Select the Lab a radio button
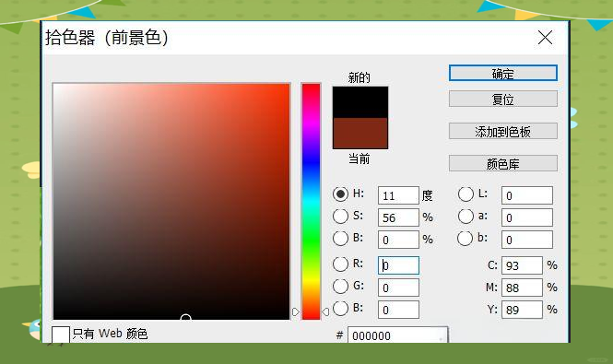Image resolution: width=613 pixels, height=364 pixels. coord(466,217)
